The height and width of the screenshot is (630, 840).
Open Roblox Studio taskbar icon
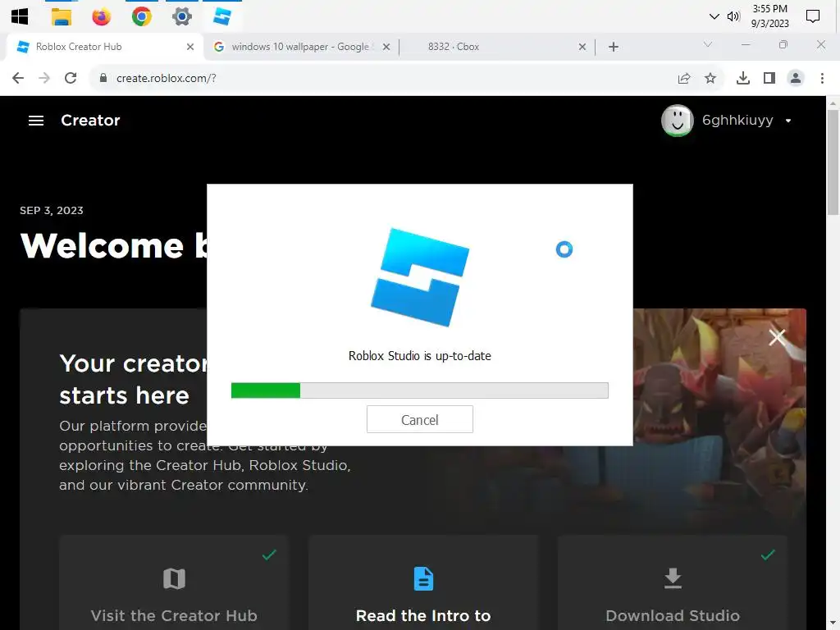(x=221, y=16)
